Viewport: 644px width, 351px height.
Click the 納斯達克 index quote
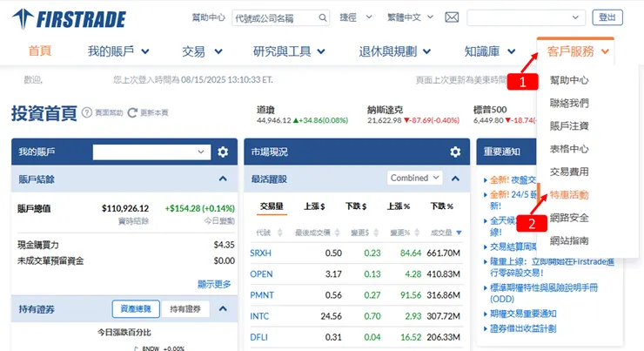[x=413, y=115]
